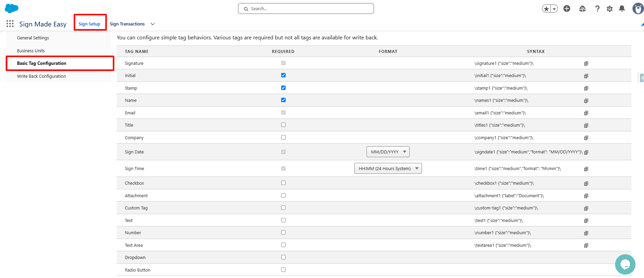Click the Salesforce cloud logo

point(12,8)
